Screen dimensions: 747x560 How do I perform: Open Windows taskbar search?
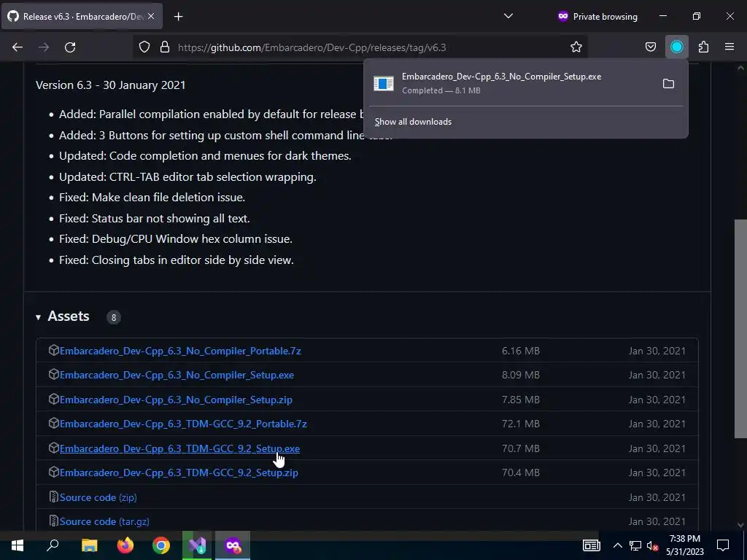(53, 545)
